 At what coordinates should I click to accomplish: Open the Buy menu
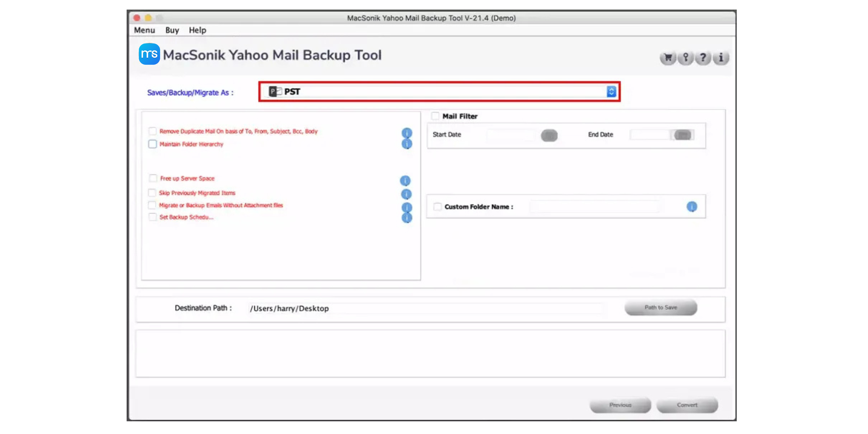click(172, 30)
